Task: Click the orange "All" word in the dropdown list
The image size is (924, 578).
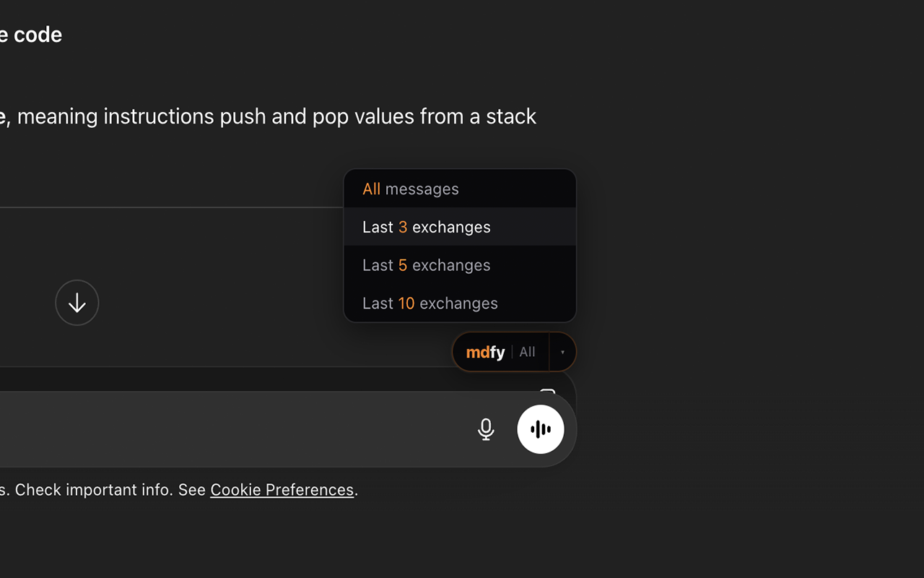Action: tap(371, 189)
